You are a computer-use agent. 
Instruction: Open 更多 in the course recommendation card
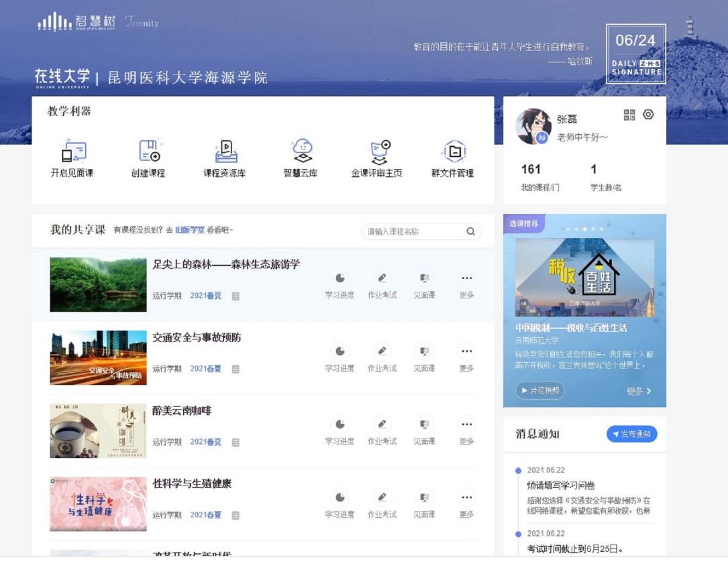click(x=639, y=391)
